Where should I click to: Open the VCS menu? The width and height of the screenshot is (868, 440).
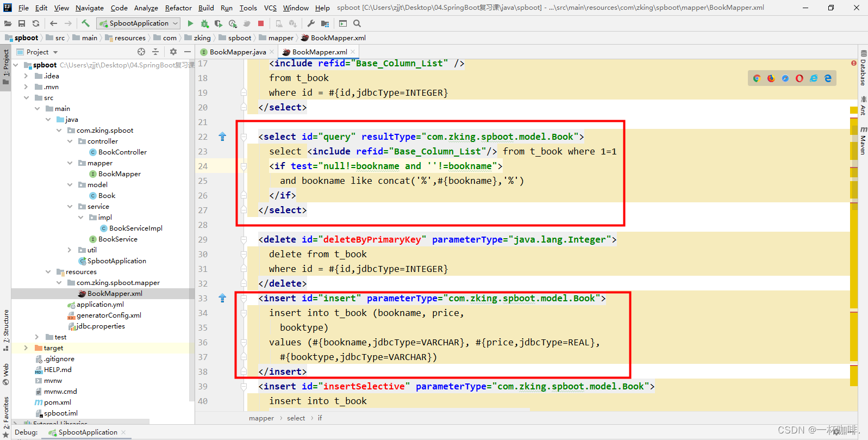click(x=270, y=8)
